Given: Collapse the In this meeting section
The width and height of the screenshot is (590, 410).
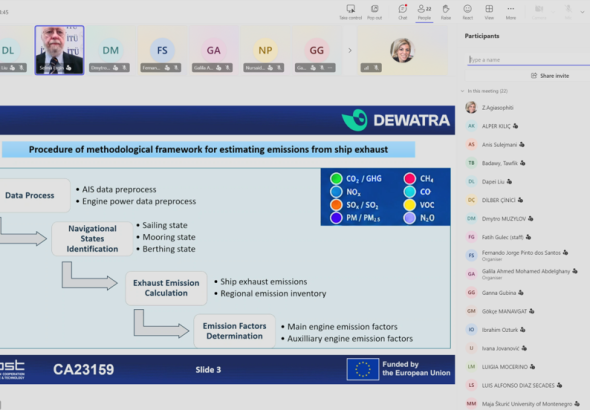Looking at the screenshot, I should point(462,91).
